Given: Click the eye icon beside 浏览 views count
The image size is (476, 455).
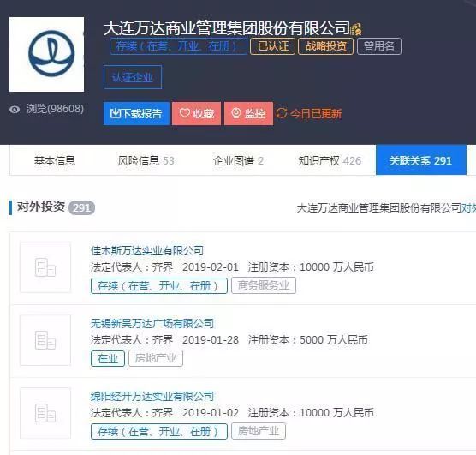Looking at the screenshot, I should tap(15, 110).
